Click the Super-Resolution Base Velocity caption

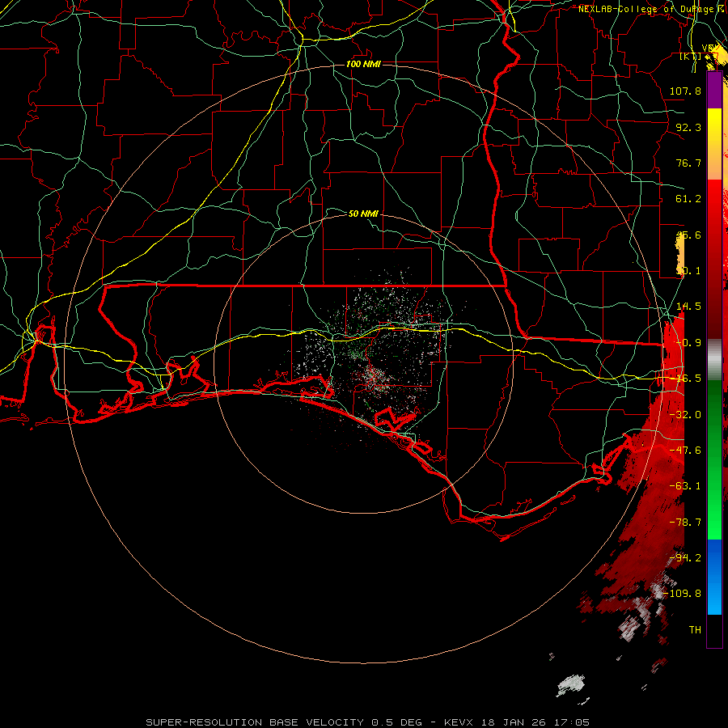pyautogui.click(x=368, y=722)
